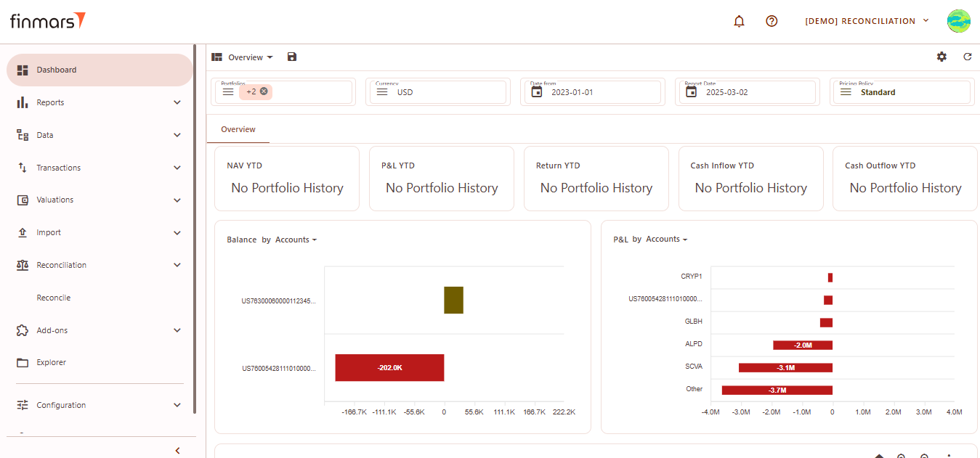Save the dashboard layout with floppy icon
Screen dimensions: 980x458
[292, 57]
